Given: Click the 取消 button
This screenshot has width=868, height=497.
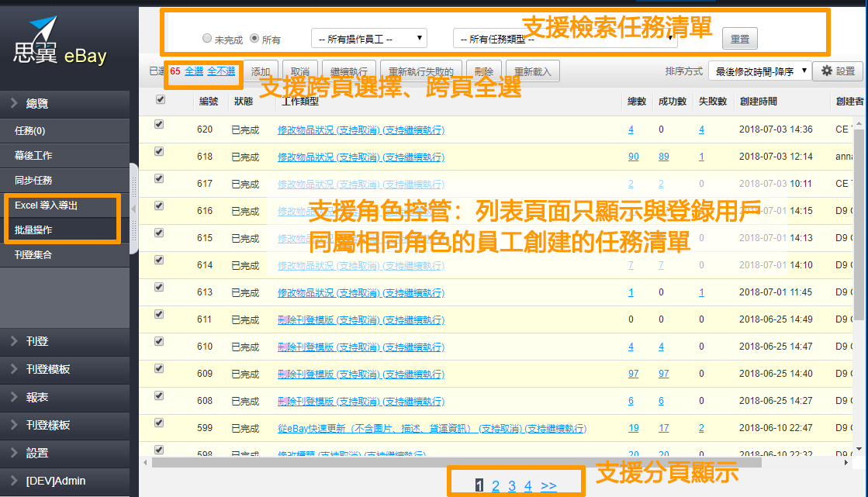Looking at the screenshot, I should [300, 71].
